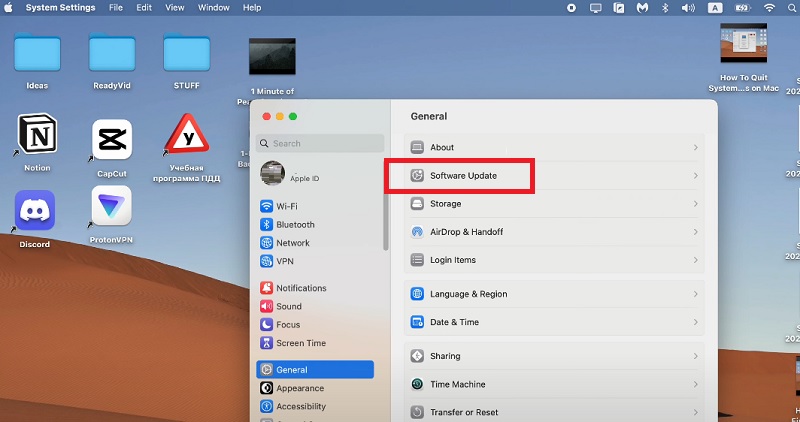Click the battery menu bar icon
The height and width of the screenshot is (422, 800).
[742, 8]
